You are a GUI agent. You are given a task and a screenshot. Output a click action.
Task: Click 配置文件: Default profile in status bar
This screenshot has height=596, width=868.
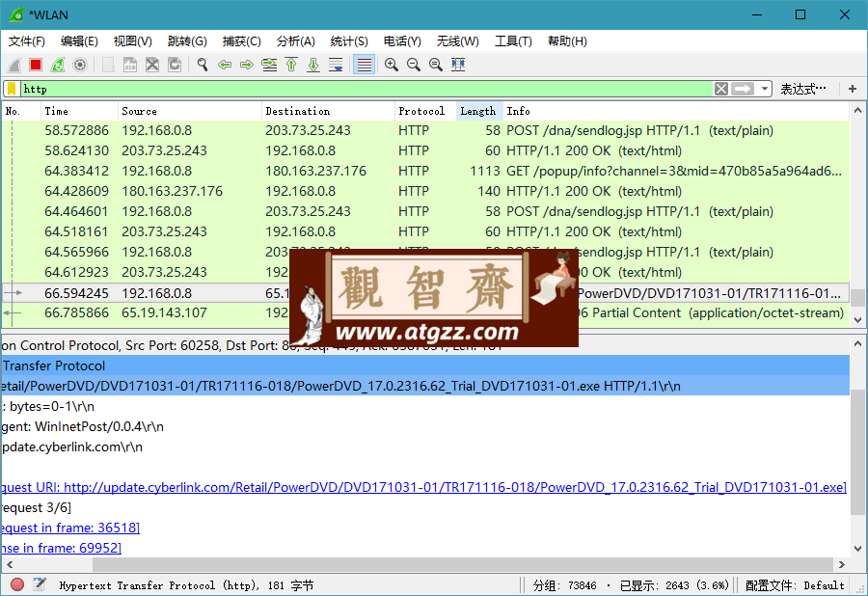click(795, 585)
